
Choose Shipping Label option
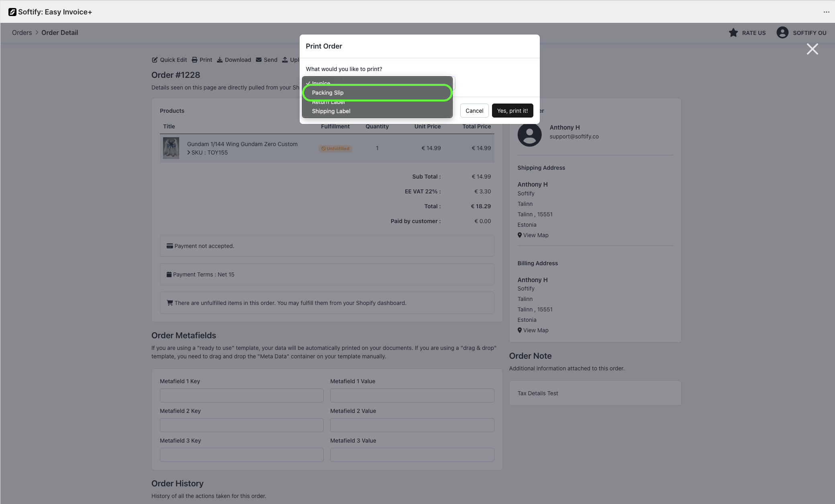click(331, 111)
